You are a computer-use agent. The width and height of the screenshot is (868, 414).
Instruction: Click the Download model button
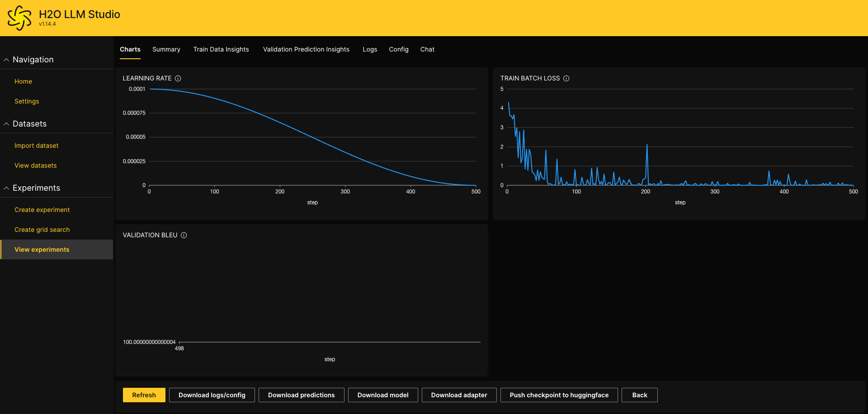tap(383, 395)
